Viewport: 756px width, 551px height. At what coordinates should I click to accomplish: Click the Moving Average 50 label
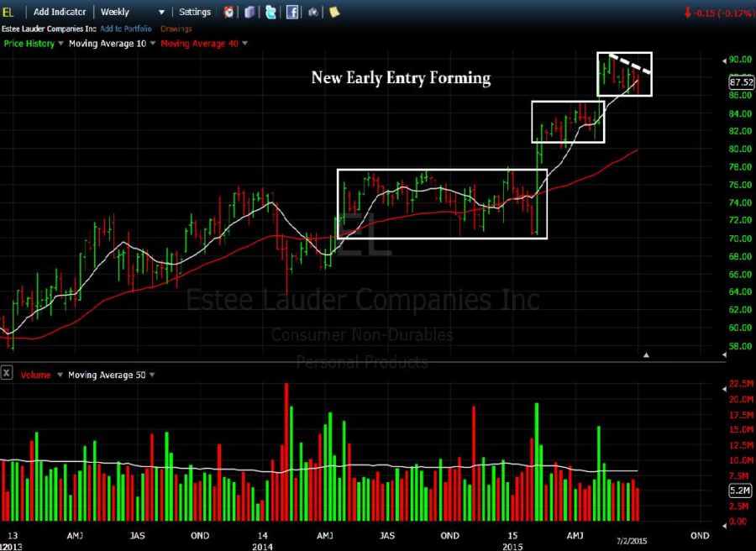107,375
